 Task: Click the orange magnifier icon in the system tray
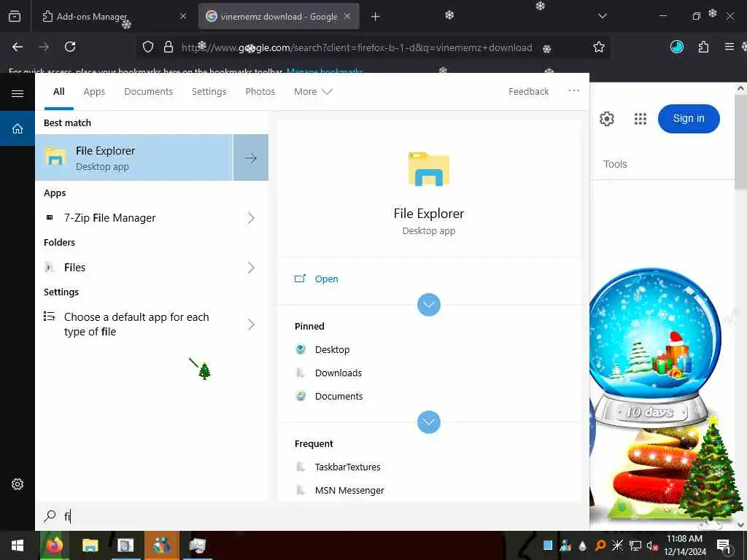(x=600, y=545)
